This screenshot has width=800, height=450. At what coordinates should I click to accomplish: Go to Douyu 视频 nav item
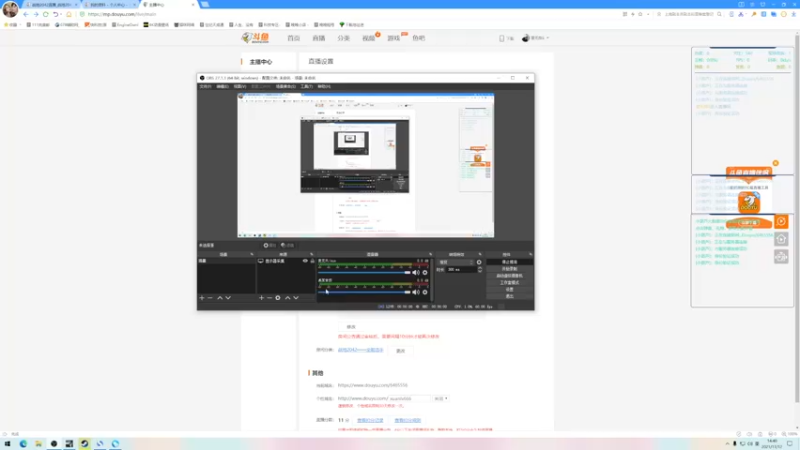point(368,38)
